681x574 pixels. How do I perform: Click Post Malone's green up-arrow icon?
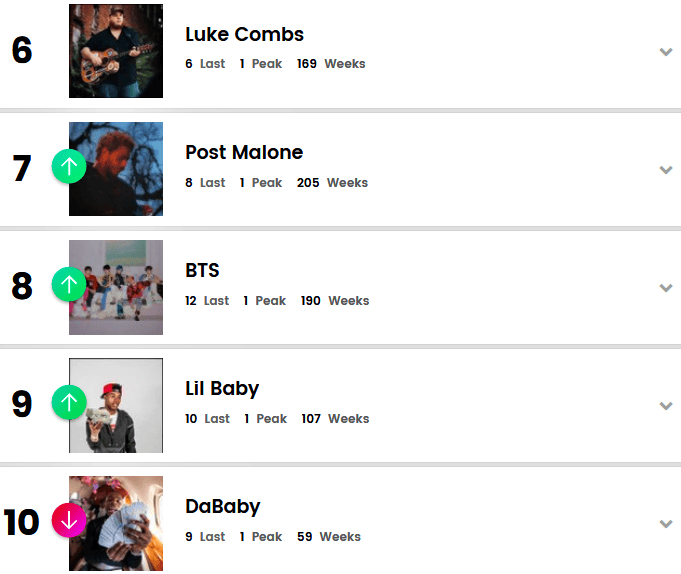(69, 166)
